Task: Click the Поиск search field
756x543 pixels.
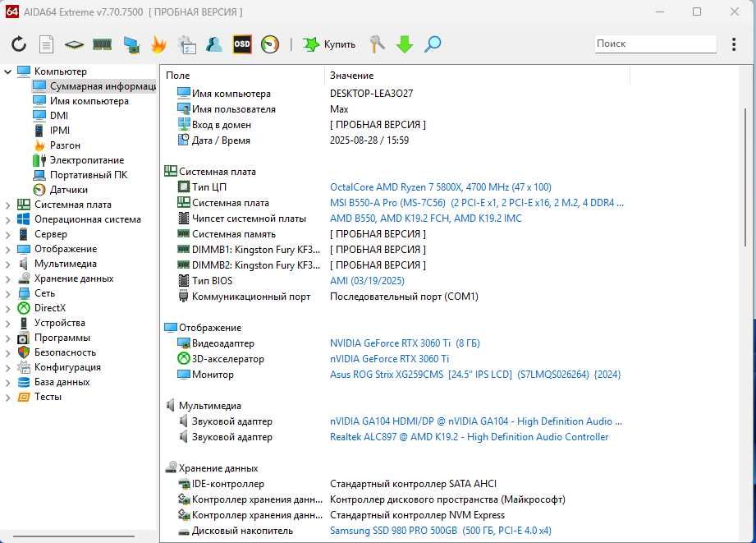Action: (x=655, y=44)
